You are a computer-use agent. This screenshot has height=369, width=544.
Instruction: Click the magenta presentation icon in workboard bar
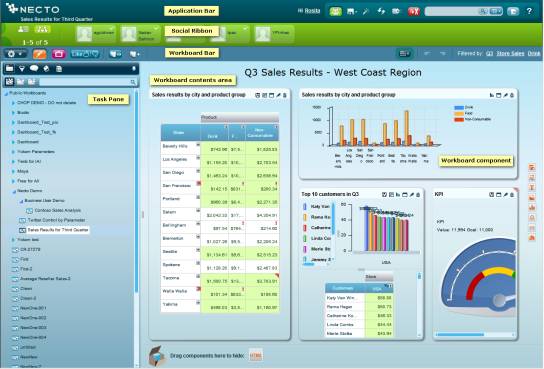[x=59, y=54]
